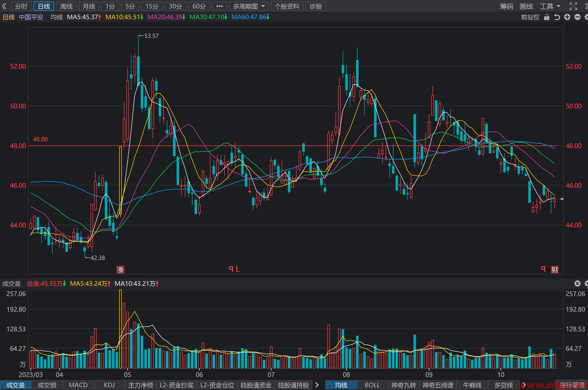Screen dimensions: 588x390
Task: Zoom out with the minus circle icon
Action: click(x=577, y=17)
